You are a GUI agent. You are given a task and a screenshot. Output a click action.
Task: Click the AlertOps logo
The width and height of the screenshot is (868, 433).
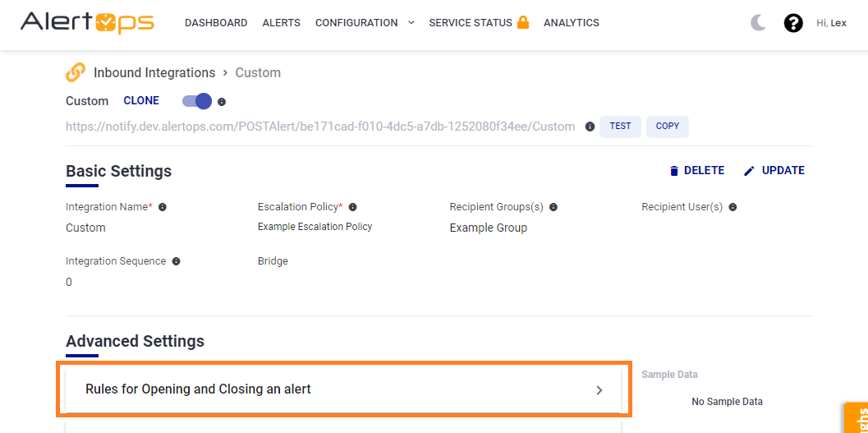tap(87, 23)
